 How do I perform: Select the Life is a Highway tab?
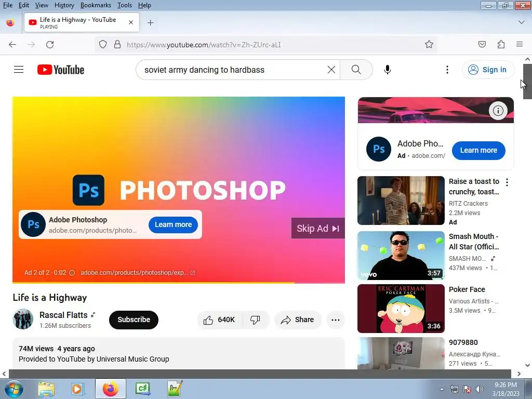[82, 22]
